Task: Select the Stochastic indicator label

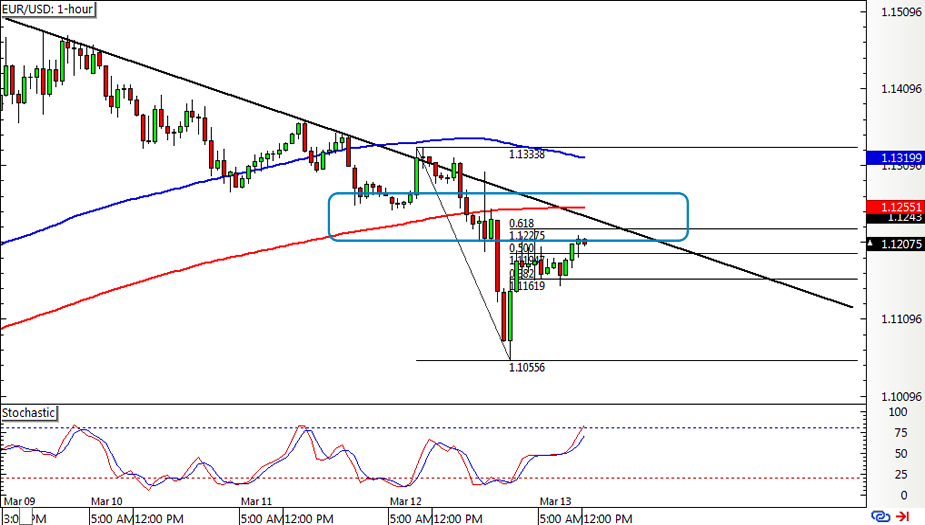Action: [x=28, y=413]
